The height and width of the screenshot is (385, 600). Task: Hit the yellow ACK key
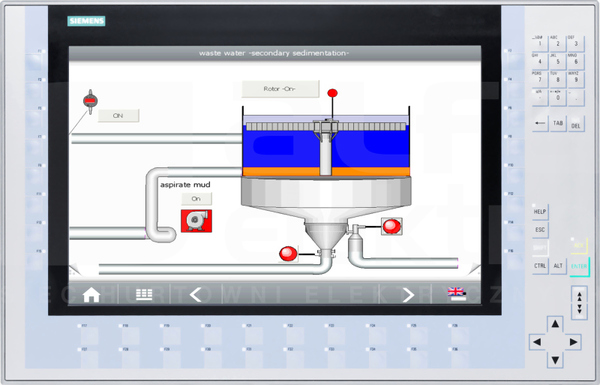(x=578, y=246)
